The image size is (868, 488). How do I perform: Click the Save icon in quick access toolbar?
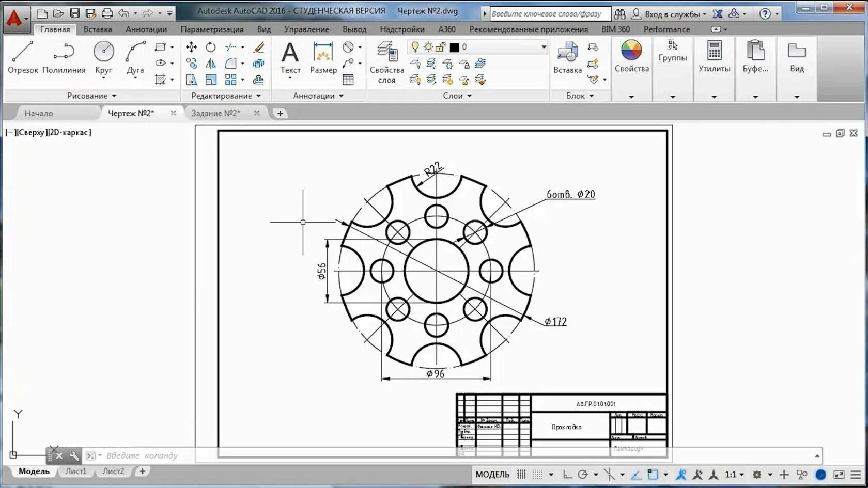click(74, 13)
